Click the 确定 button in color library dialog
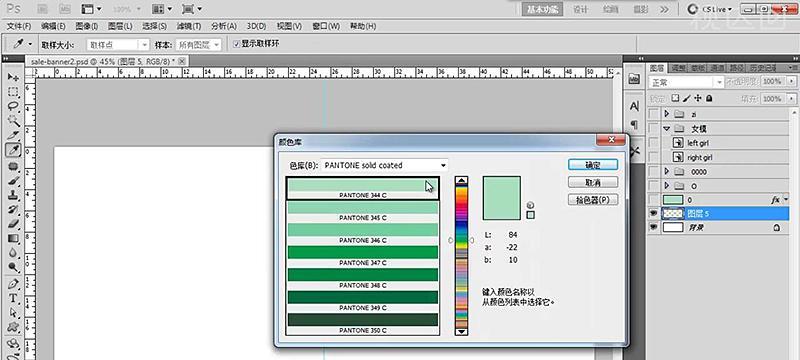Screen dimensions: 800x360 tap(592, 165)
